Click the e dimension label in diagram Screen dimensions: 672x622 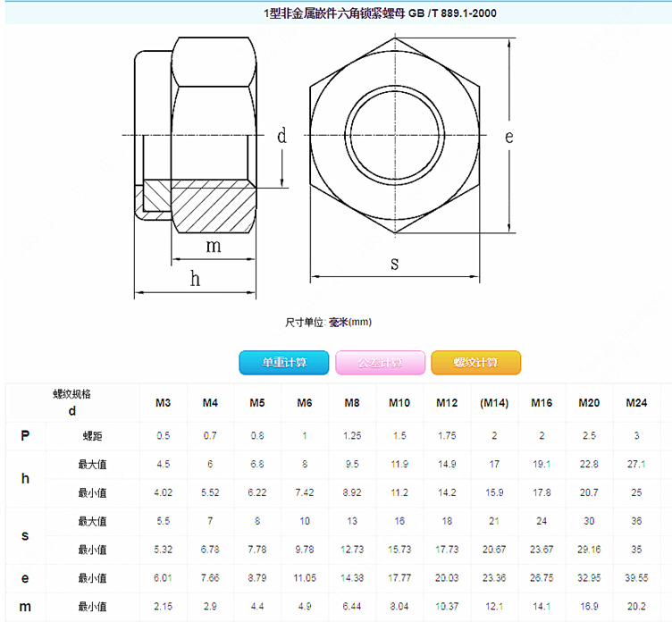pyautogui.click(x=508, y=137)
